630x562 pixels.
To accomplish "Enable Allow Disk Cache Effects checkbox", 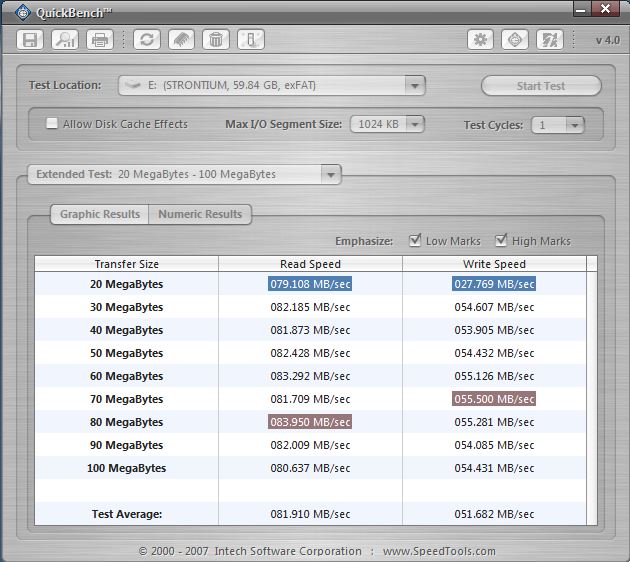I will pos(52,124).
